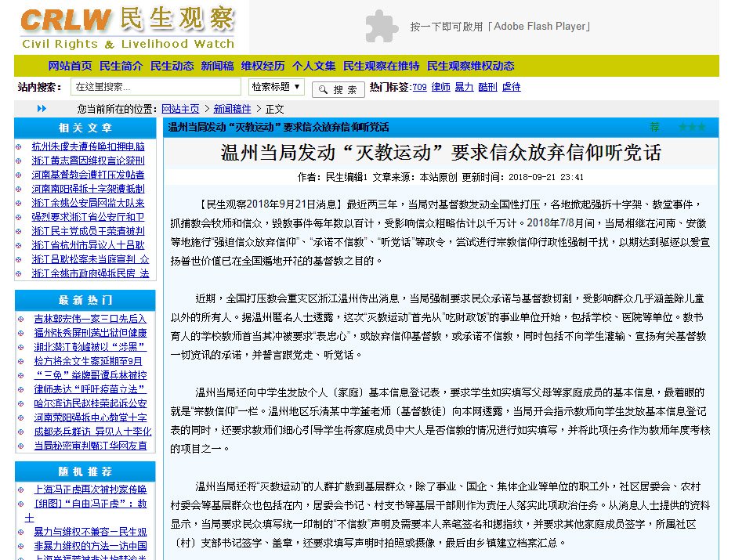Click the 搜索 search button
This screenshot has width=735, height=560.
[x=339, y=89]
